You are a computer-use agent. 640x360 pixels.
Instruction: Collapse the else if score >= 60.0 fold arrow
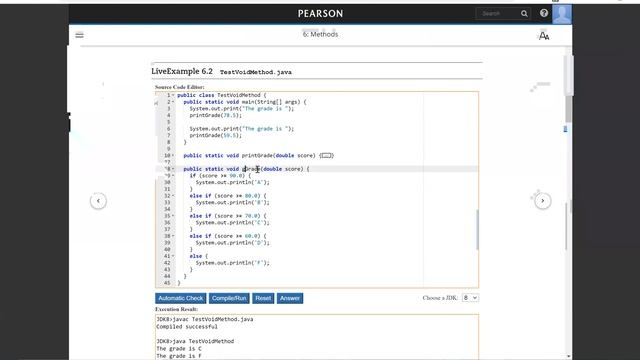[x=173, y=236]
